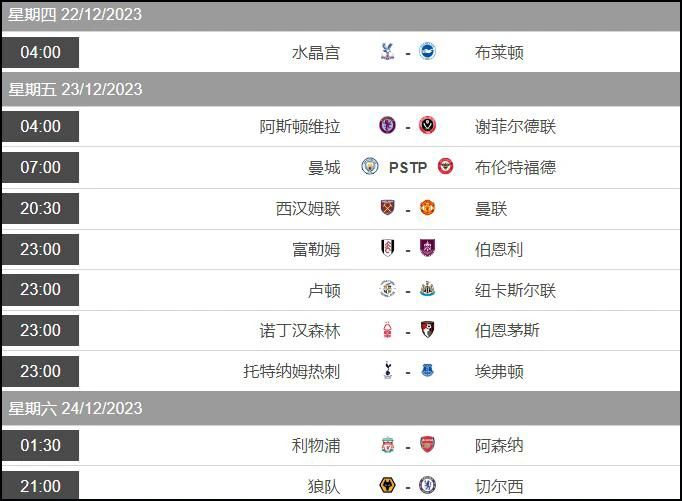Click the Crystal Palace club crest
This screenshot has width=682, height=501.
pyautogui.click(x=387, y=51)
